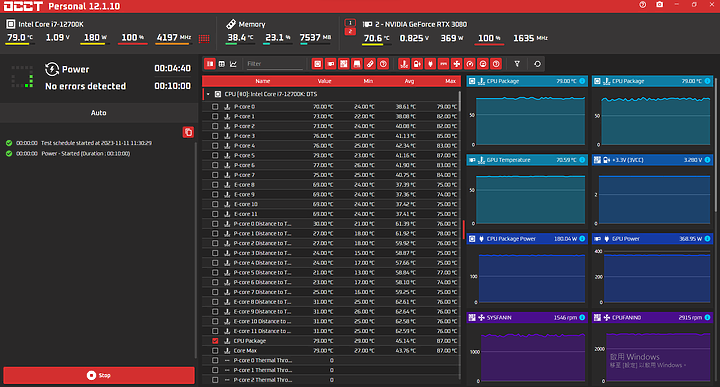720x387 pixels.
Task: Enable the Core Max checkbox
Action: [x=215, y=350]
